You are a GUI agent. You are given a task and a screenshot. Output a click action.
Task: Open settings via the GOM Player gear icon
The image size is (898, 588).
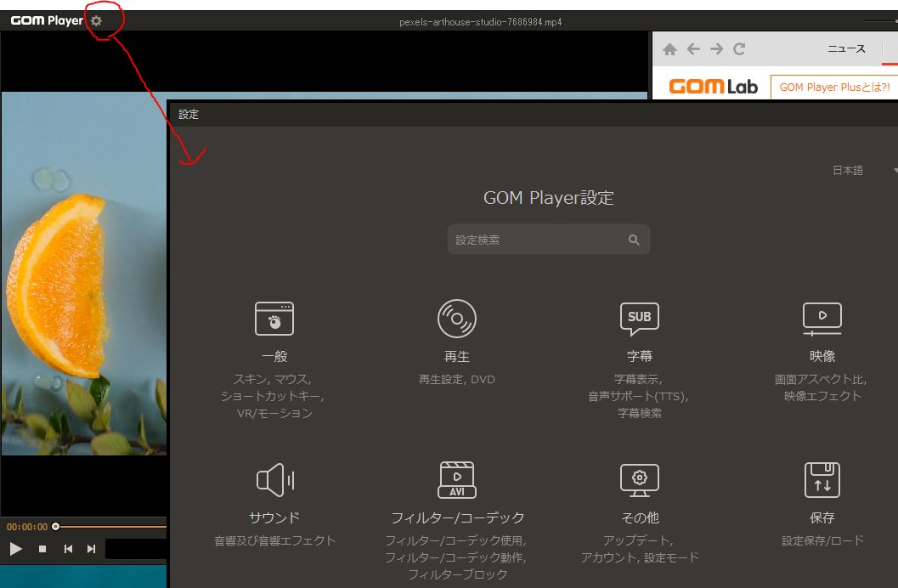(x=96, y=21)
